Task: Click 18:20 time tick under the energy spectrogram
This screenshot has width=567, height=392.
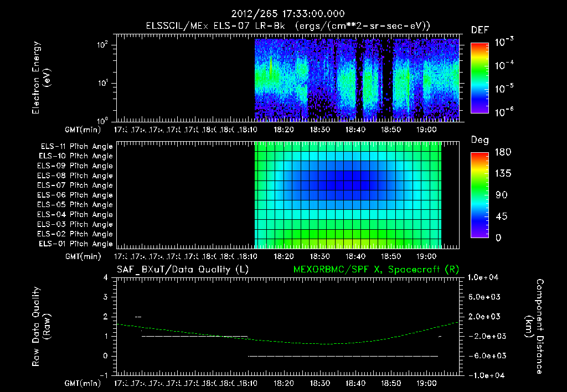Action: (x=283, y=130)
